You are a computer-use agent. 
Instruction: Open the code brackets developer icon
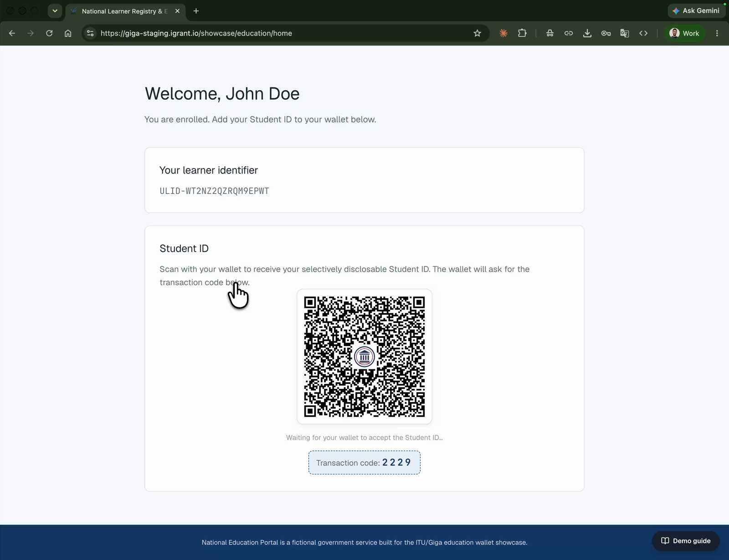(x=643, y=33)
